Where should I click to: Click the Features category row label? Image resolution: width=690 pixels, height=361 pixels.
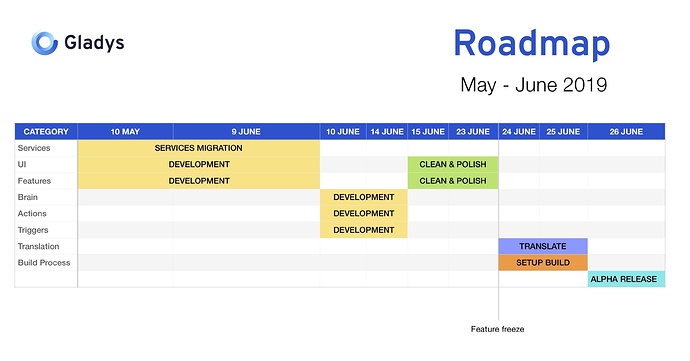click(x=34, y=181)
